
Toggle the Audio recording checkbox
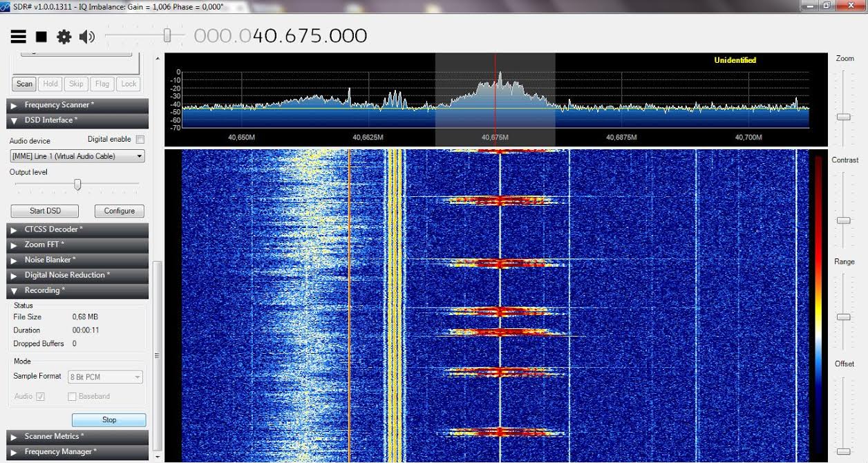[40, 397]
